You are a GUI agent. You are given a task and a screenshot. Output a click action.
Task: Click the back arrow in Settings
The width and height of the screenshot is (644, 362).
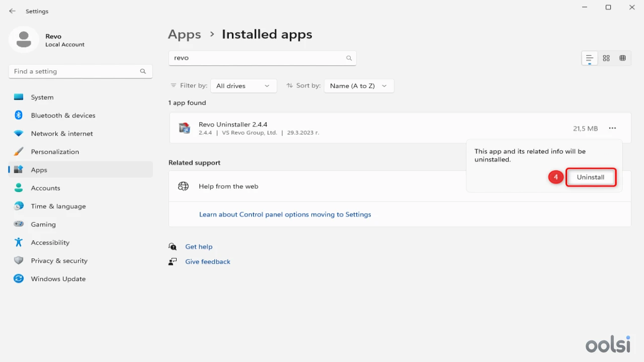[13, 11]
